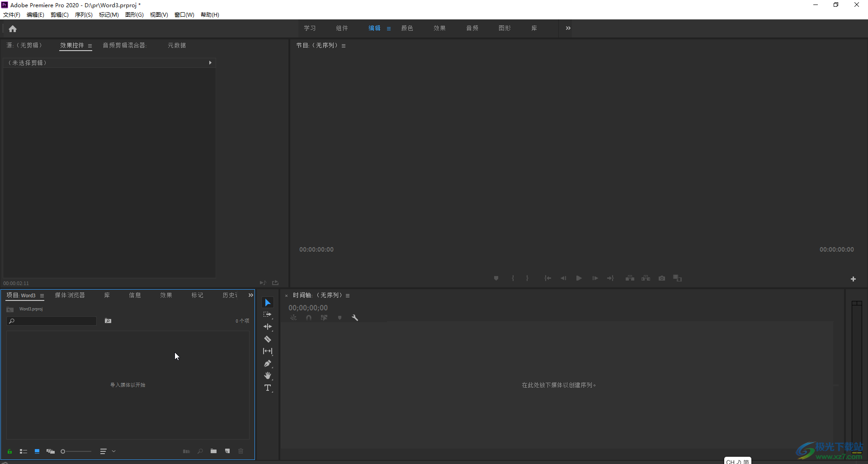Toggle Snap magnet in timeline
868x464 pixels.
tap(309, 318)
